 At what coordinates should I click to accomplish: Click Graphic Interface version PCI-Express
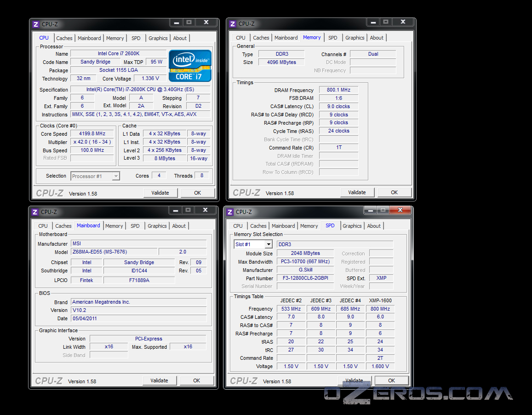pyautogui.click(x=148, y=339)
